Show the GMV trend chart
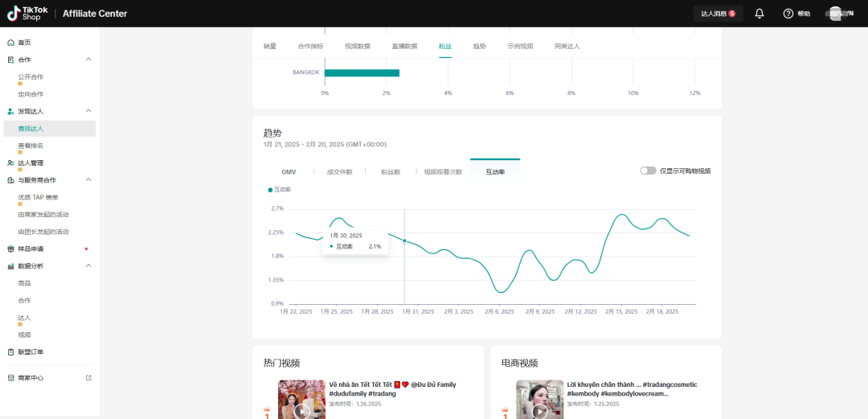This screenshot has width=868, height=419. (289, 172)
